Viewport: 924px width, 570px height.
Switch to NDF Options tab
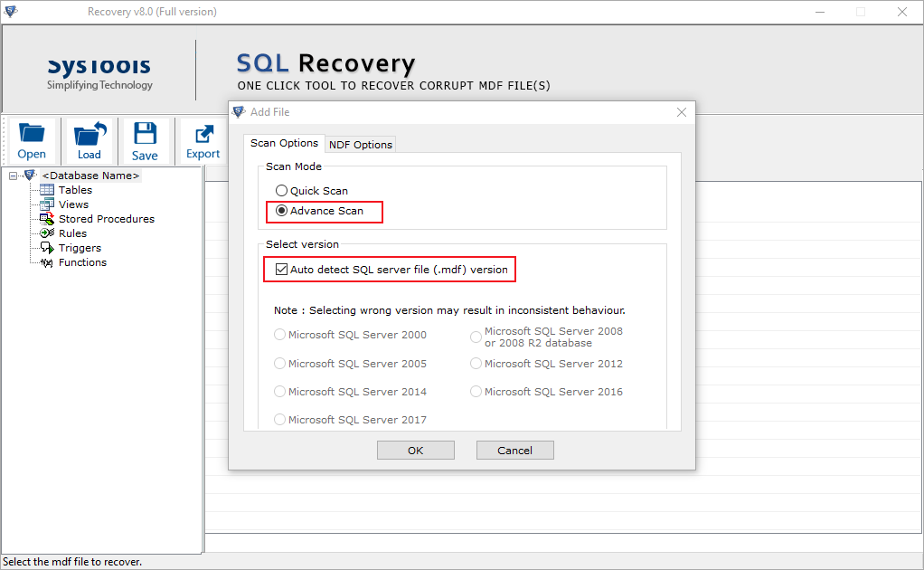(361, 145)
